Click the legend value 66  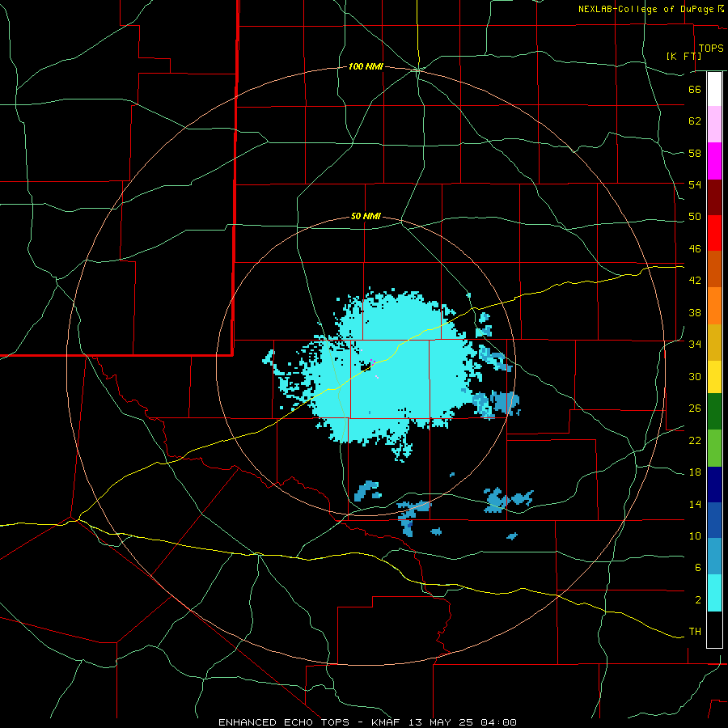click(x=695, y=89)
